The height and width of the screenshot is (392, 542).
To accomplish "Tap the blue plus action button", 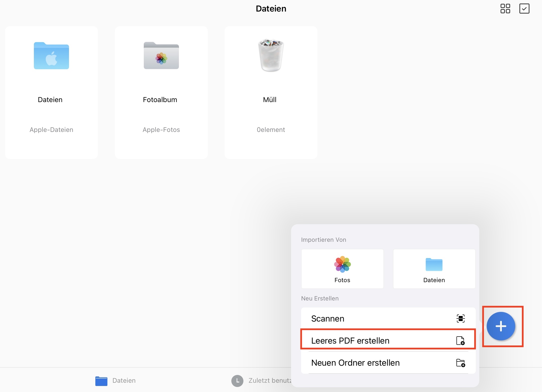I will [501, 326].
